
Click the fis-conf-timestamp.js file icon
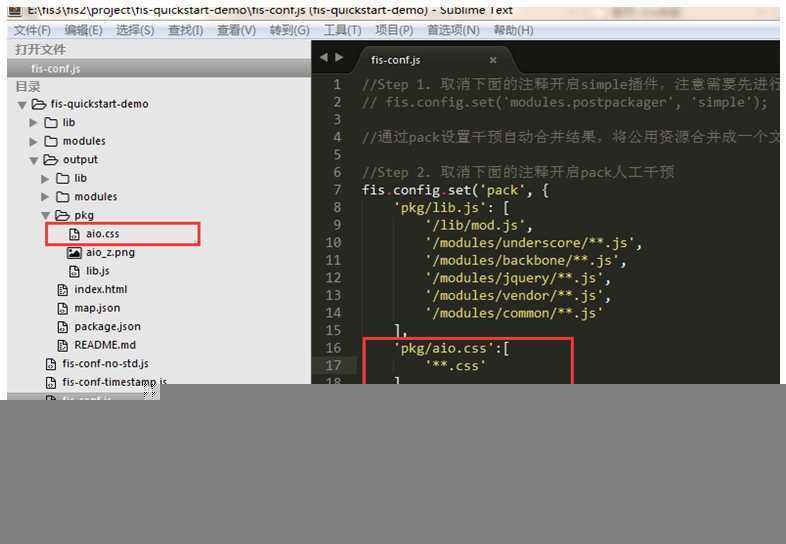click(x=51, y=383)
